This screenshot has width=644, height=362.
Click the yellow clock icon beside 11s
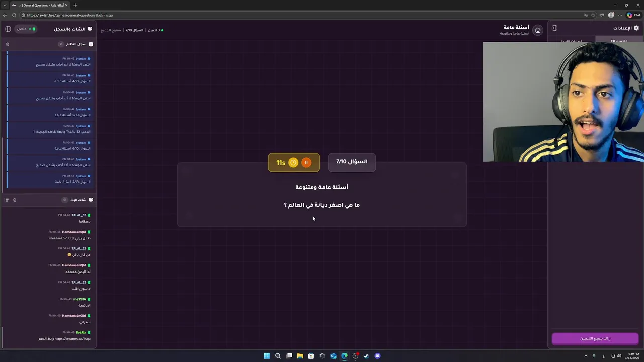coord(293,162)
